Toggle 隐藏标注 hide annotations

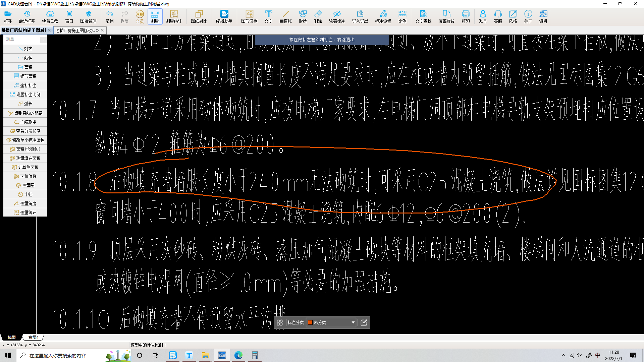tap(337, 16)
